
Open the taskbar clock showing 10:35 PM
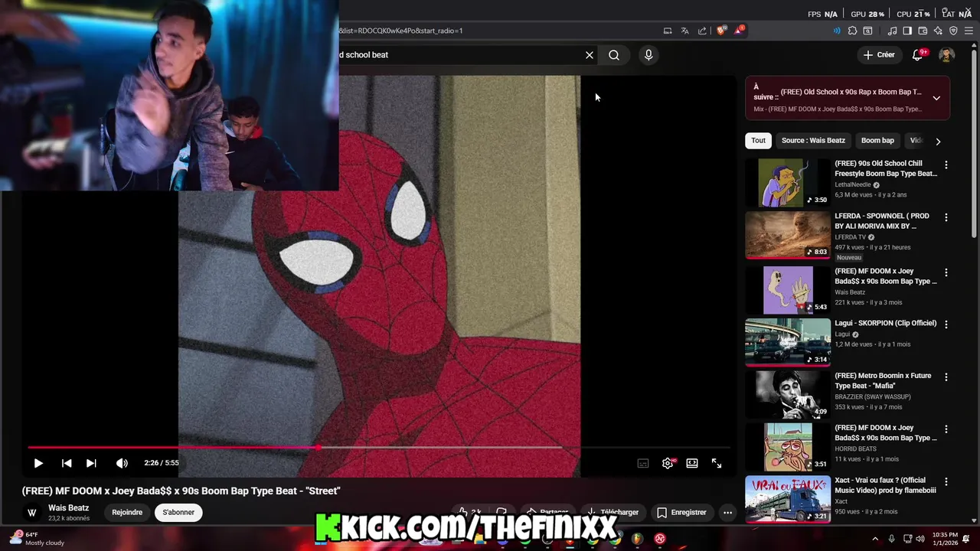[944, 539]
